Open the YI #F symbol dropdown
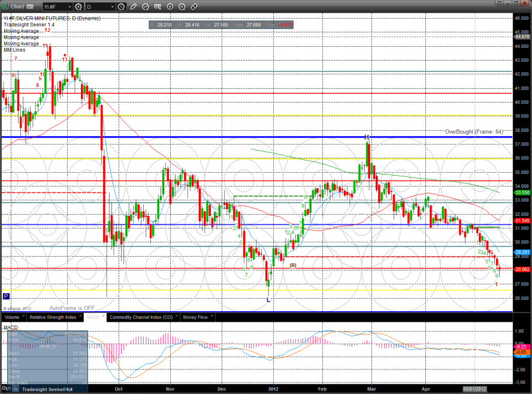Screen dimensions: 532x394 coord(58,7)
